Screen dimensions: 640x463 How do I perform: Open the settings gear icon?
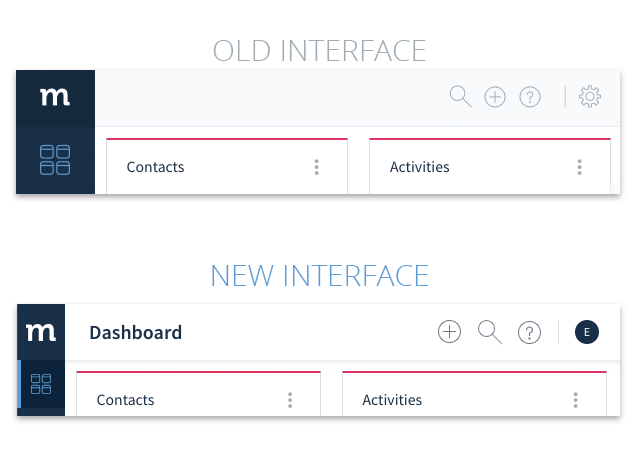[x=590, y=96]
